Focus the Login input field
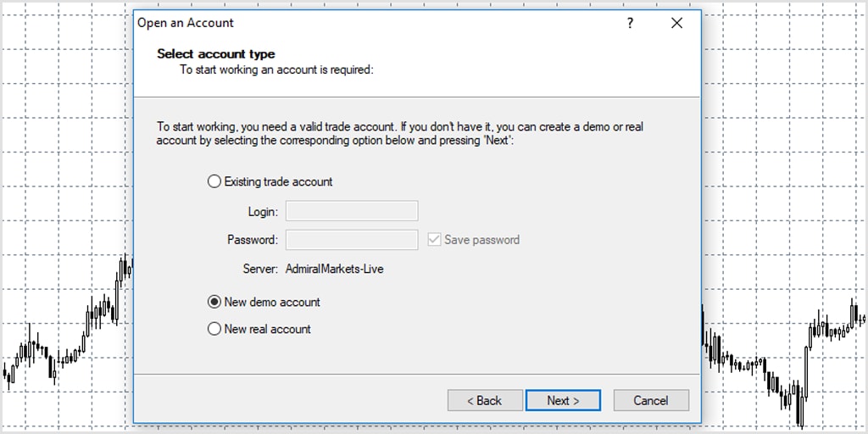The height and width of the screenshot is (434, 868). [x=352, y=211]
